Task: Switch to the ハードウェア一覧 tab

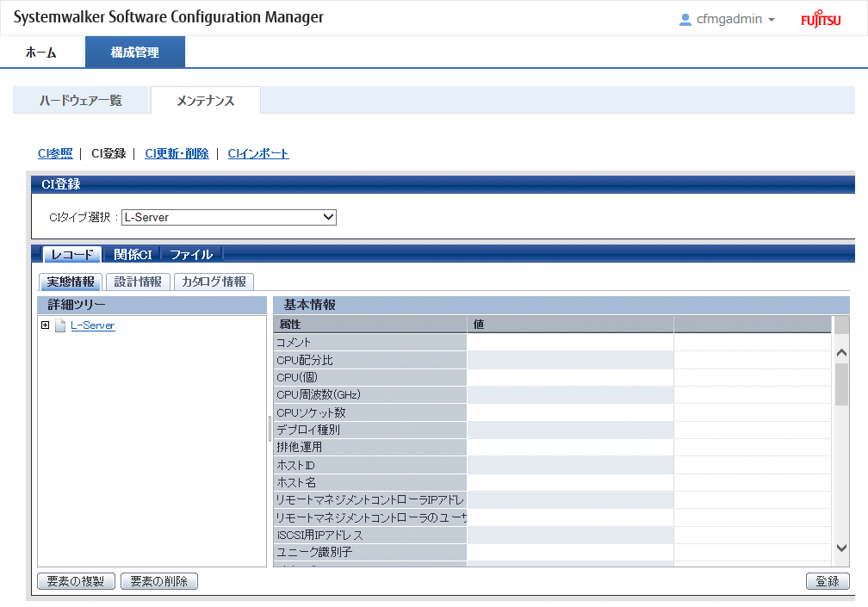Action: 81,100
